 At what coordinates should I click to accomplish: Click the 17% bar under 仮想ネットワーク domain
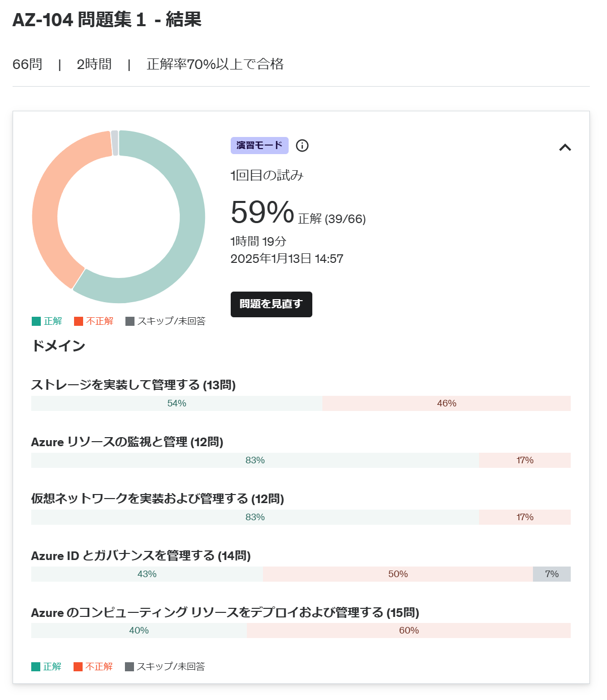[525, 517]
